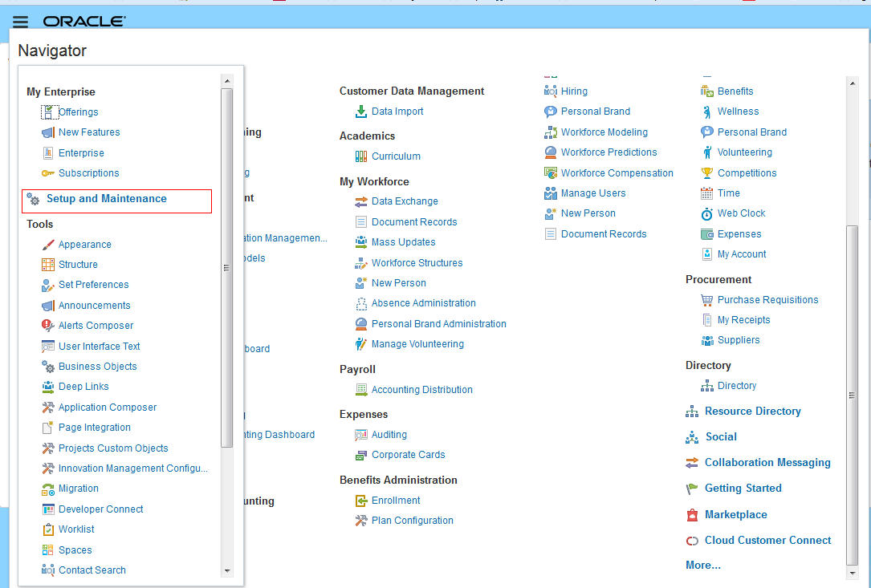The image size is (871, 588).
Task: Open Accounting Distribution under Payroll
Action: click(x=421, y=390)
